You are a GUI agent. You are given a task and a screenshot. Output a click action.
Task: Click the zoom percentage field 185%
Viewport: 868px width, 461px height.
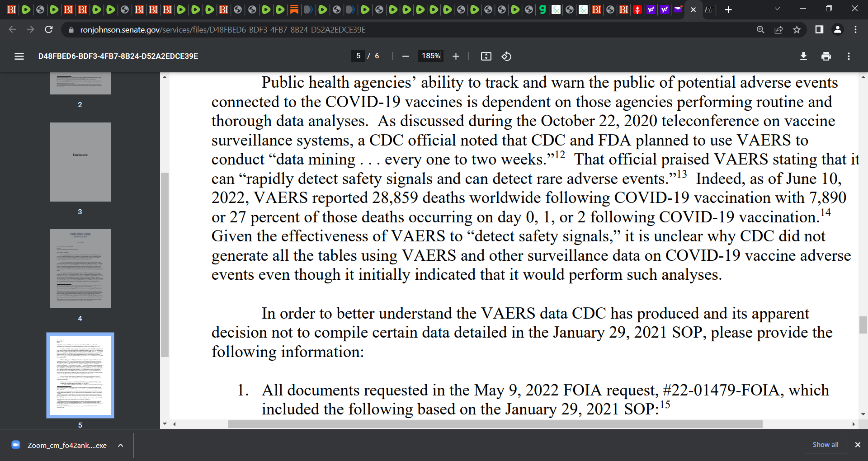(x=430, y=56)
